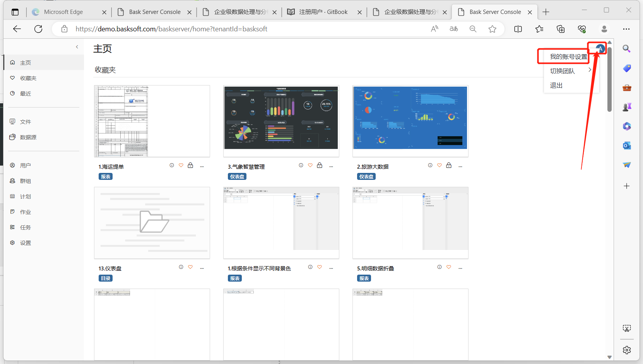Open 计划 in the sidebar
This screenshot has height=364, width=643.
(x=44, y=196)
